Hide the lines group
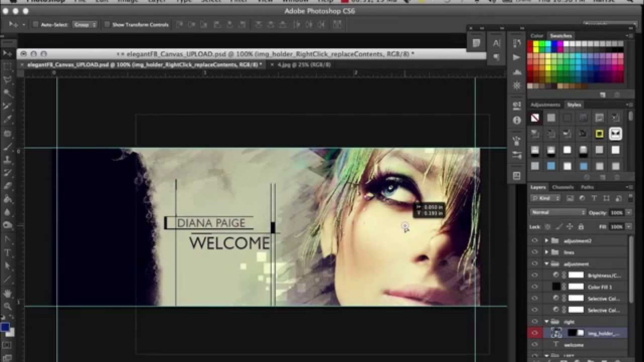The width and height of the screenshot is (644, 362). pyautogui.click(x=535, y=252)
